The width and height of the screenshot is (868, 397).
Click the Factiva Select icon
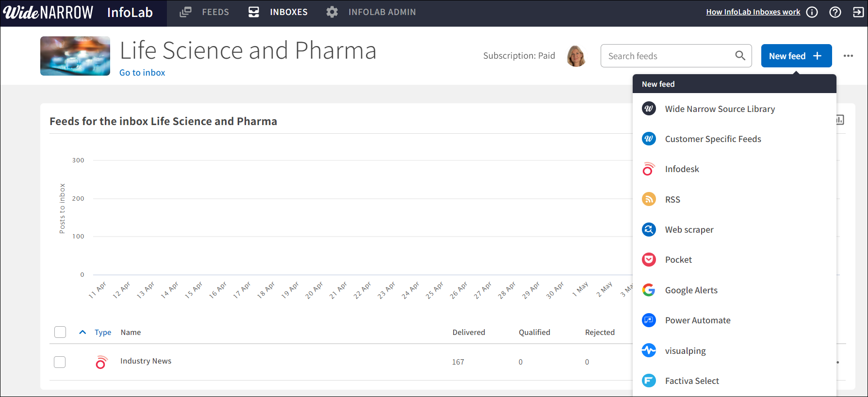tap(649, 381)
